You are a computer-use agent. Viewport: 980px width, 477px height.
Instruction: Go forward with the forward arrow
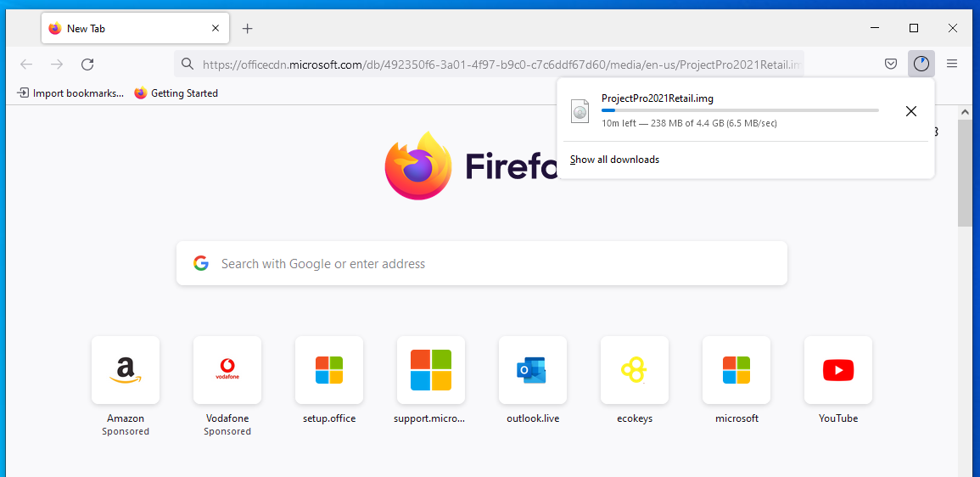[x=57, y=64]
